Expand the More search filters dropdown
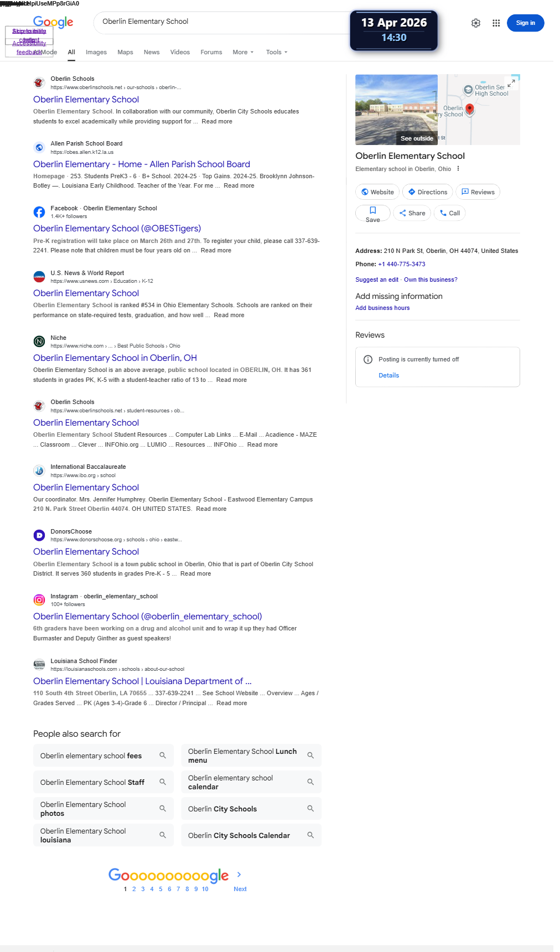Viewport: 560px width, 952px height. pyautogui.click(x=243, y=52)
